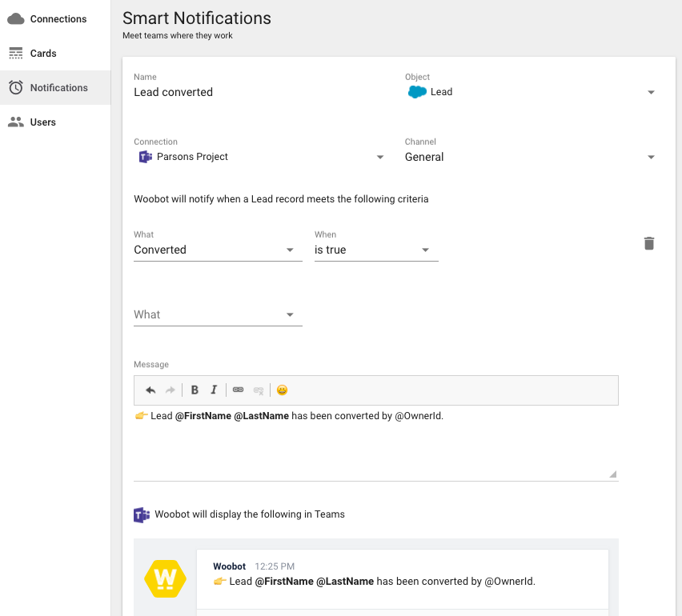Click the Teams icon beside 'Woobot will display'

click(x=142, y=514)
